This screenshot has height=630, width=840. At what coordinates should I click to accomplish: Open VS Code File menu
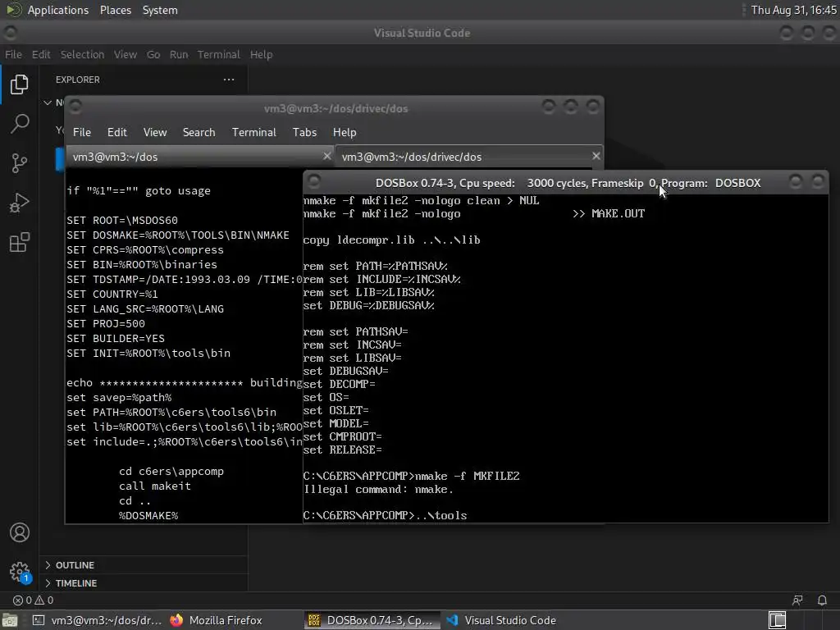pos(13,54)
